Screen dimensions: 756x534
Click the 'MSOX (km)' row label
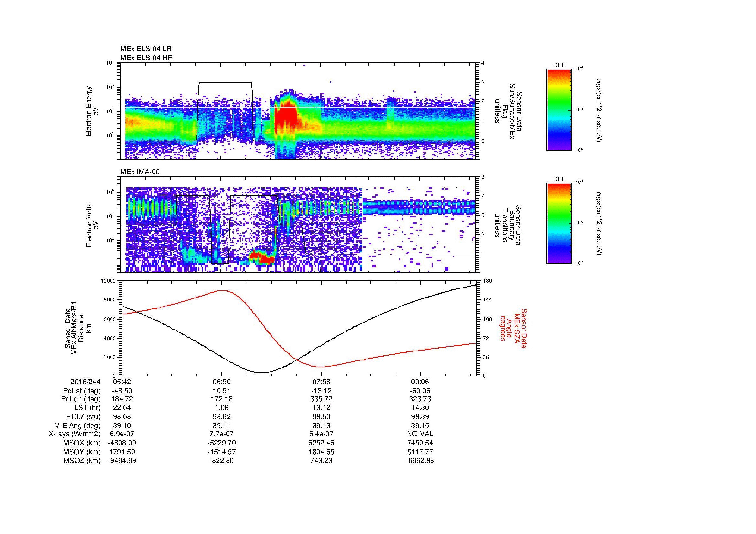point(82,443)
